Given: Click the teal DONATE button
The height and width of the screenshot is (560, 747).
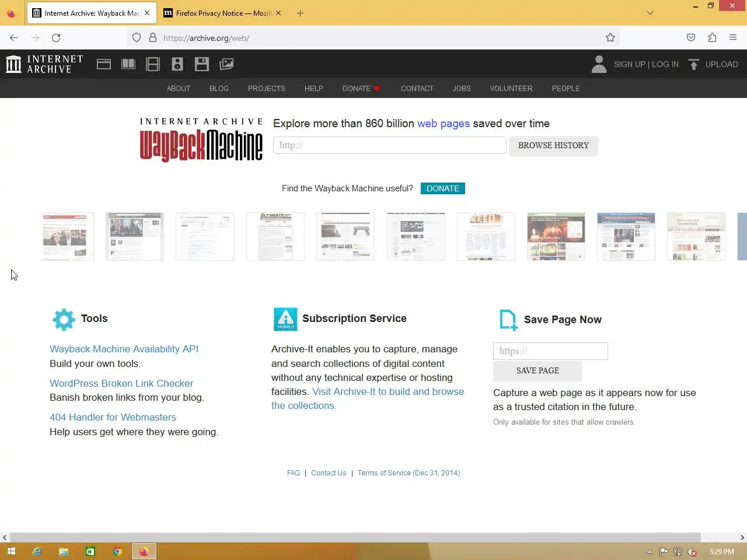Looking at the screenshot, I should pos(443,188).
